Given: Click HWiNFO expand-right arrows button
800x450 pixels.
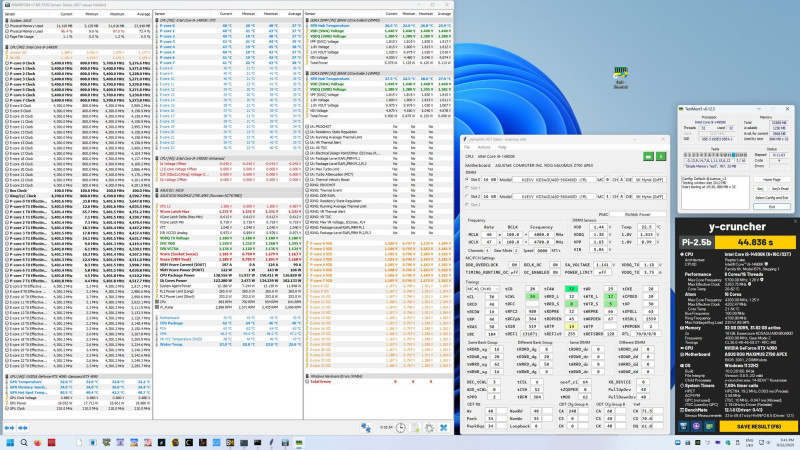Looking at the screenshot, I should (x=23, y=428).
